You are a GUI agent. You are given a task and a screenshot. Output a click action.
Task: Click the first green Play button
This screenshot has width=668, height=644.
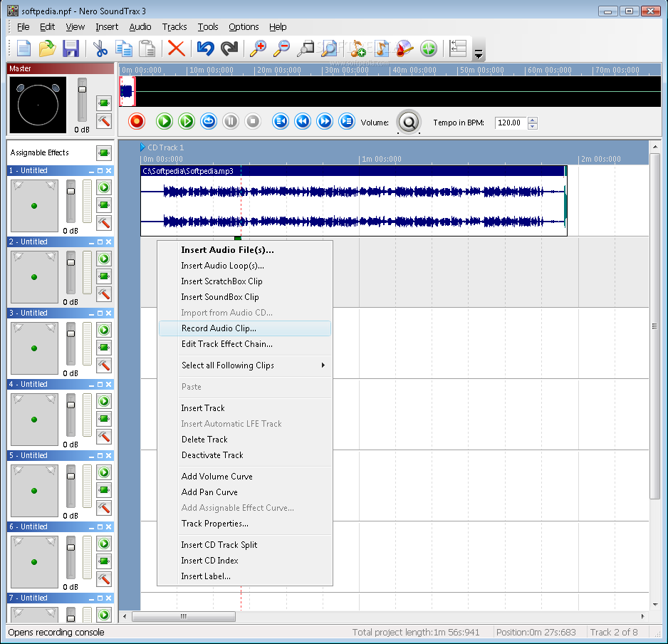(x=165, y=122)
